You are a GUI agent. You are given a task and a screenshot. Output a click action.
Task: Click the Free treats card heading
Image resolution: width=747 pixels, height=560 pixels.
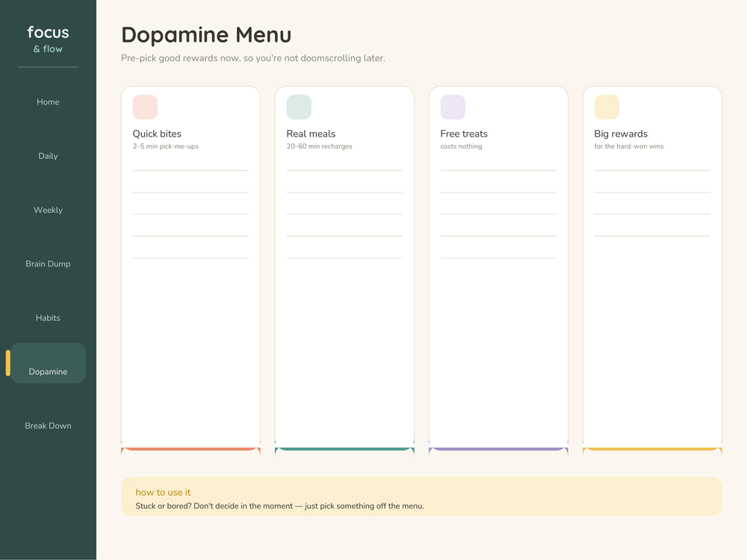(464, 134)
